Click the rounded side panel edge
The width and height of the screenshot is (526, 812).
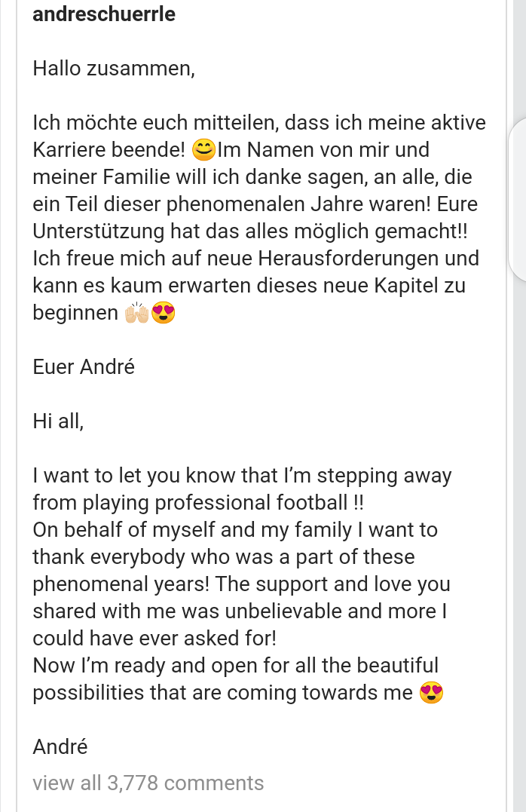(517, 199)
